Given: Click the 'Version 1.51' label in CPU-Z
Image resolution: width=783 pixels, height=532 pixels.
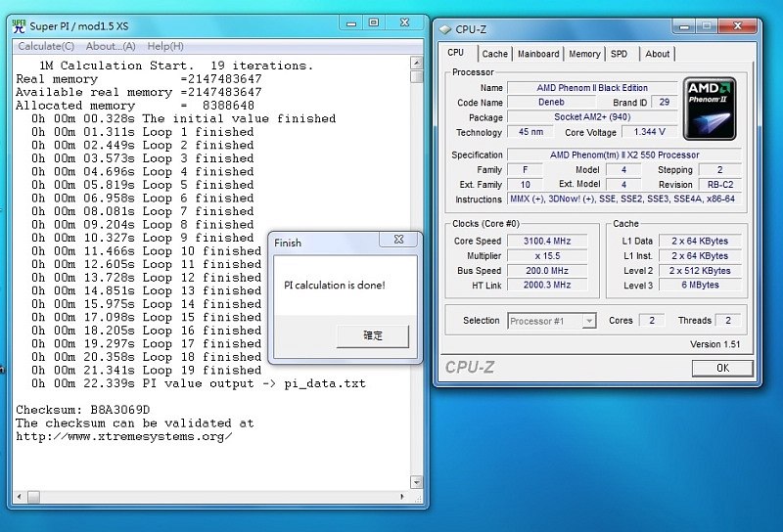Looking at the screenshot, I should click(715, 344).
